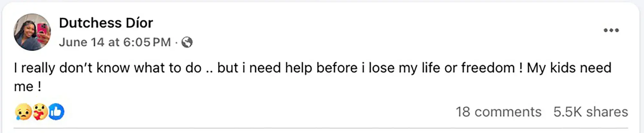644x133 pixels.
Task: View the 18 comments
Action: [x=498, y=112]
